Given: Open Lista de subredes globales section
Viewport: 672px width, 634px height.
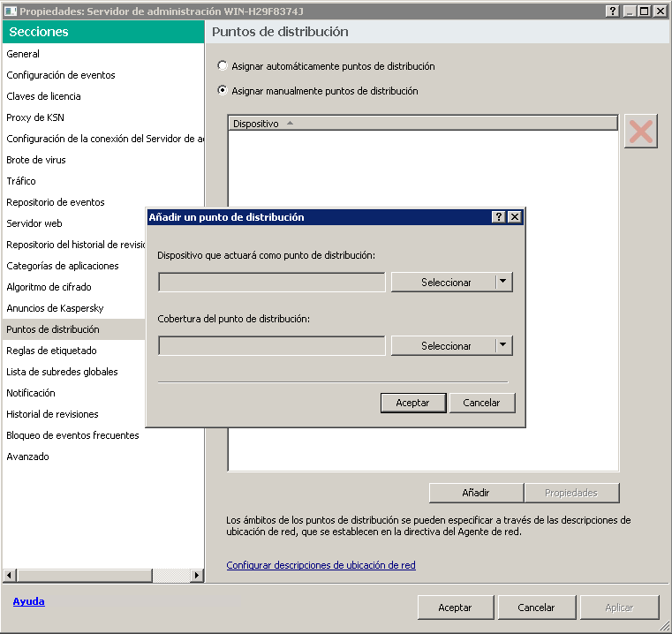Looking at the screenshot, I should coord(73,372).
